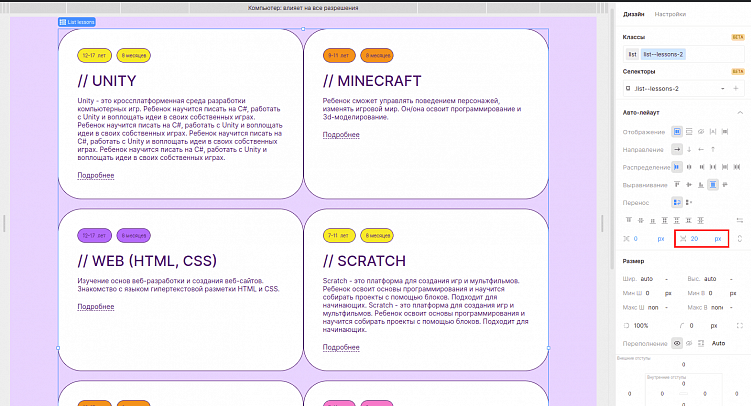Select the 'list--lessons-2' class tag
751x406 pixels.
tap(663, 55)
